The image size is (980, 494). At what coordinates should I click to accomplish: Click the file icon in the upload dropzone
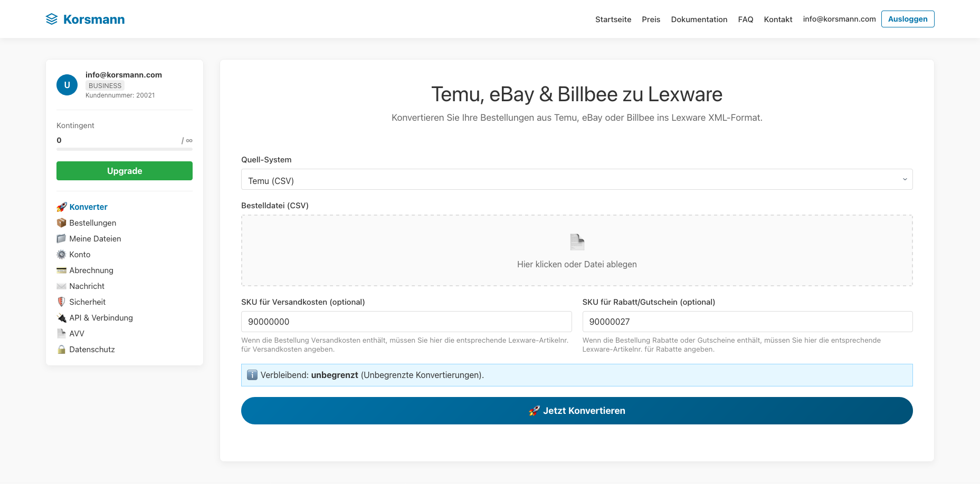point(577,242)
